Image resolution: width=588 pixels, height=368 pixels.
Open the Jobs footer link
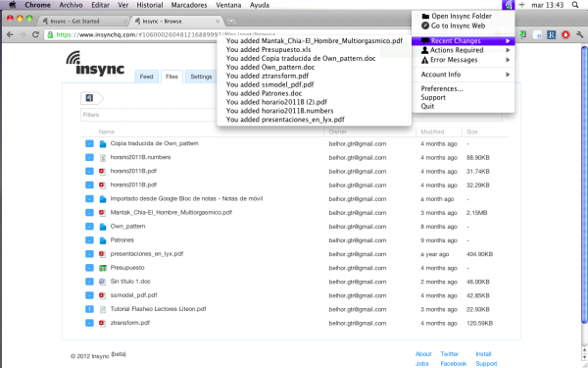(x=422, y=363)
